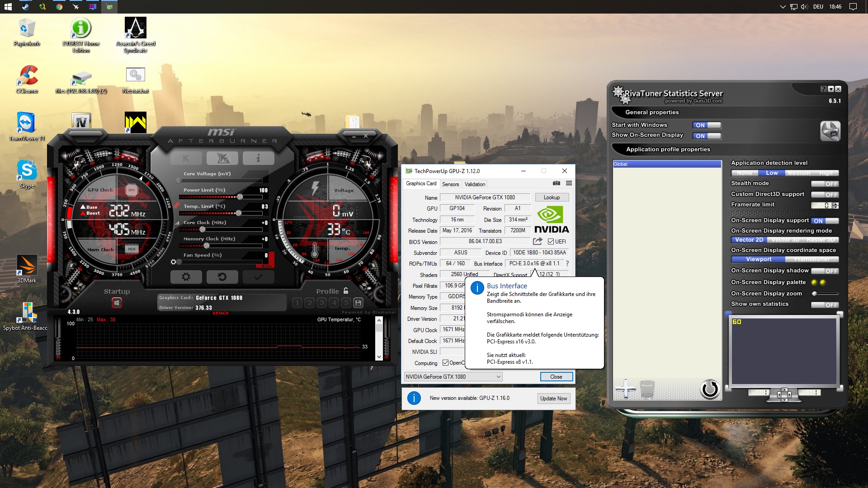Select Vector 2D rendering mode
This screenshot has height=488, width=868.
[x=749, y=240]
